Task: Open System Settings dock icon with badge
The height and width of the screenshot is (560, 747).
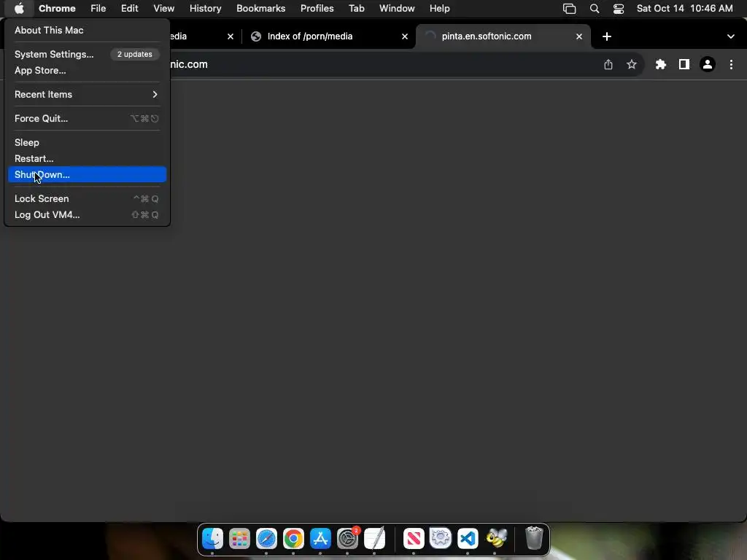Action: click(348, 539)
